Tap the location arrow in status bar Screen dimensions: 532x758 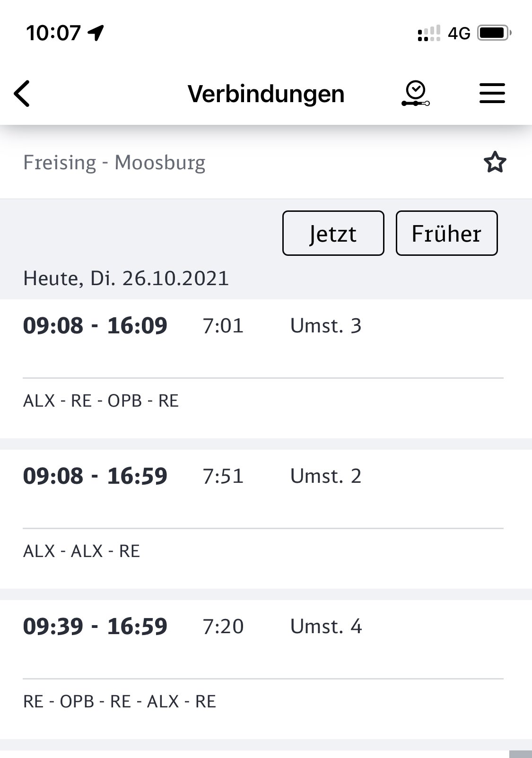96,33
